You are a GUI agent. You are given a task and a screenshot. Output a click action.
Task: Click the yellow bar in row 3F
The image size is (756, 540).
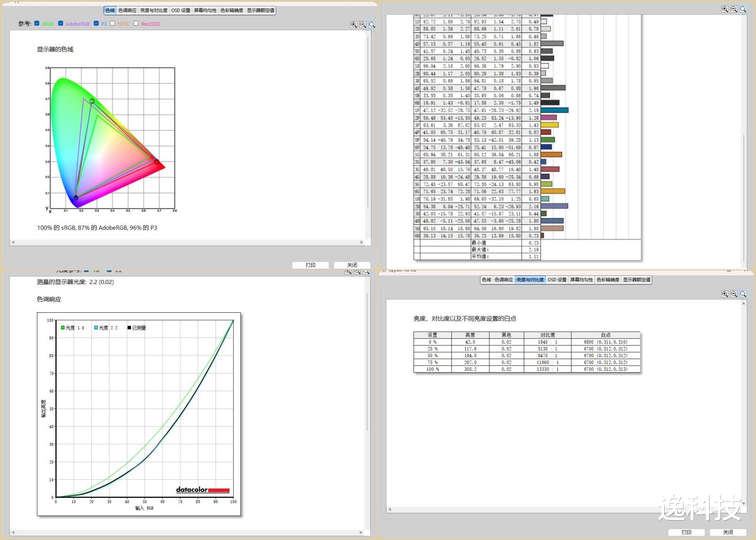[549, 125]
